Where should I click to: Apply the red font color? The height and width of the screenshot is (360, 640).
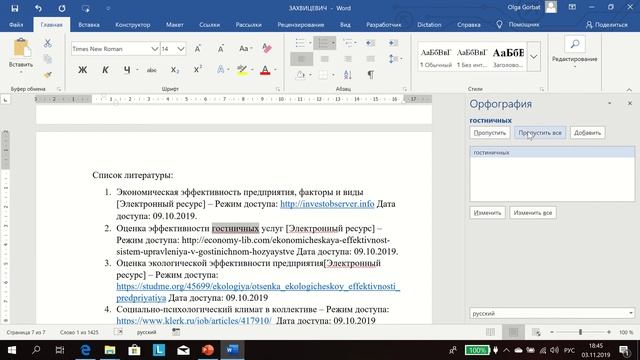(x=265, y=70)
